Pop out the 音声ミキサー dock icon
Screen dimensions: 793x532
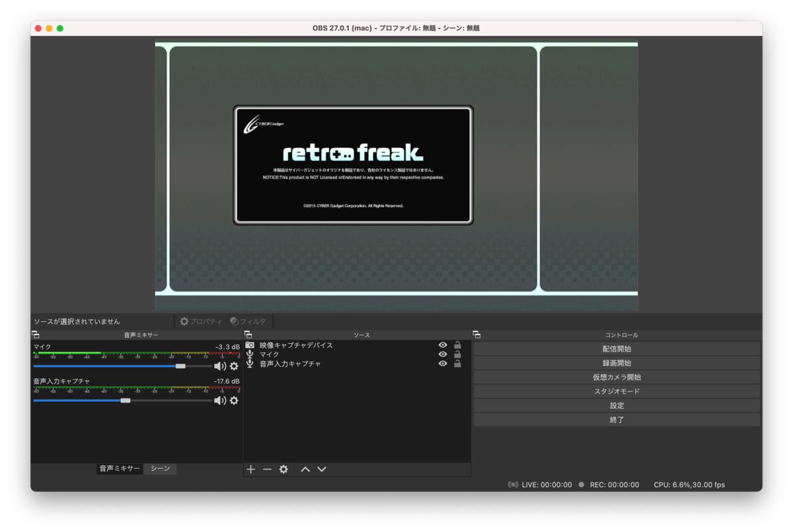point(36,335)
